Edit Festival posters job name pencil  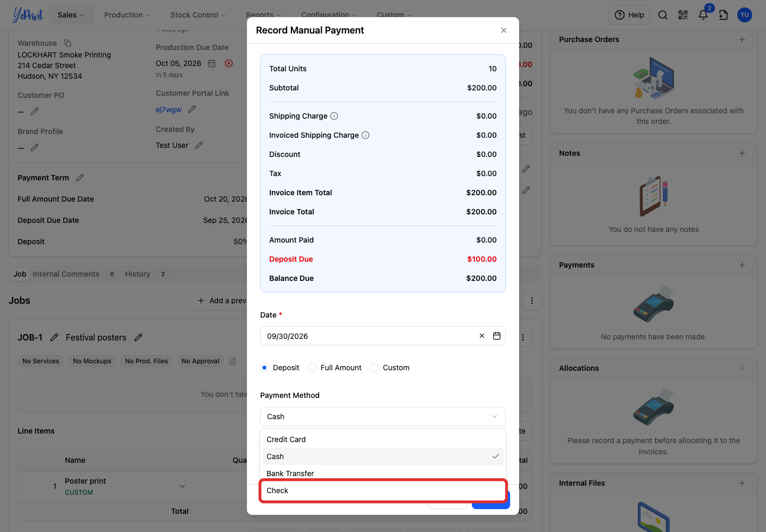(x=138, y=337)
